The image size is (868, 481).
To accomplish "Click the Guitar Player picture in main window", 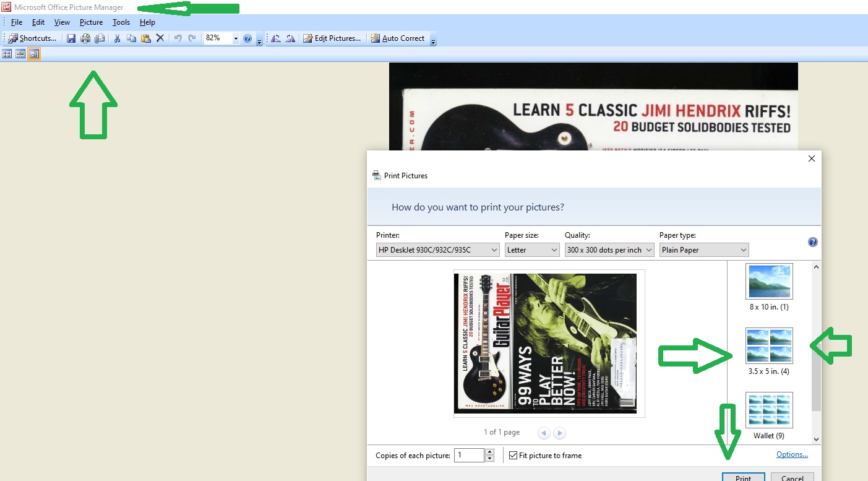I will (x=593, y=106).
